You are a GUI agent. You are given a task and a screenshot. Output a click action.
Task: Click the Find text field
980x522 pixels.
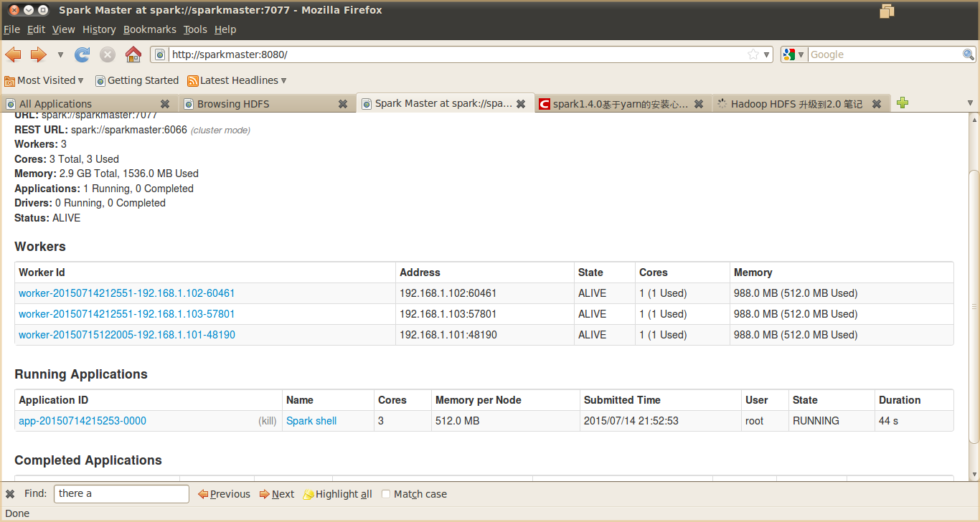pos(121,494)
